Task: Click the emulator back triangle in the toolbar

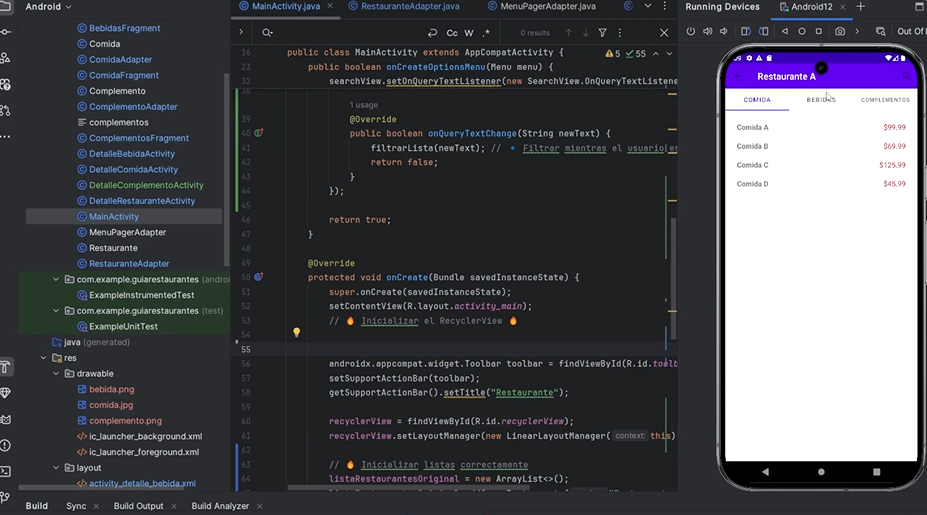Action: 785,31
